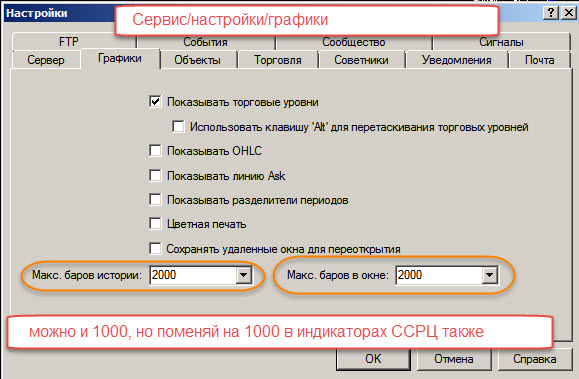The image size is (579, 379).
Task: Select the Графики tab
Action: [120, 58]
